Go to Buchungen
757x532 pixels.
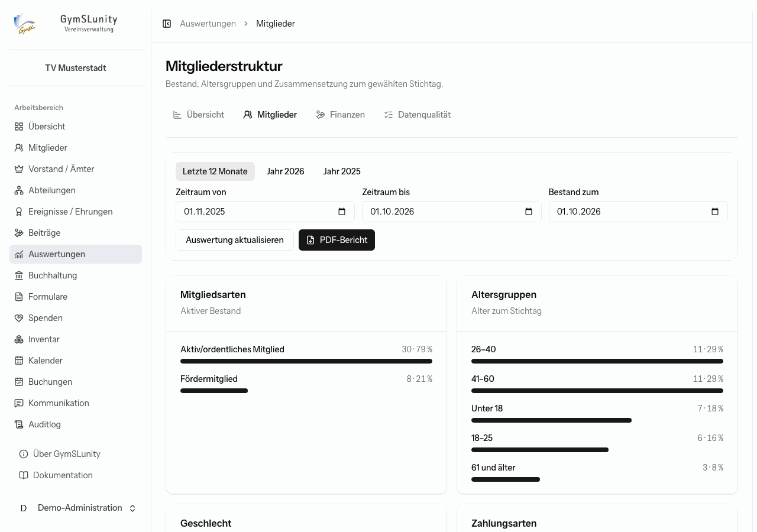[76, 382]
